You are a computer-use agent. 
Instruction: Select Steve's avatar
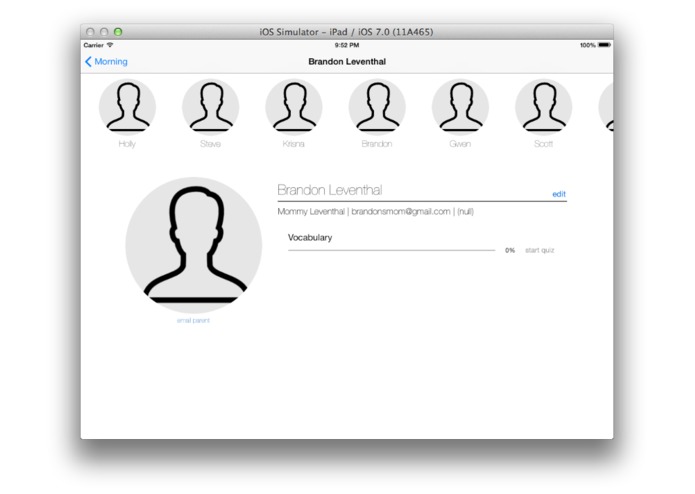[211, 107]
